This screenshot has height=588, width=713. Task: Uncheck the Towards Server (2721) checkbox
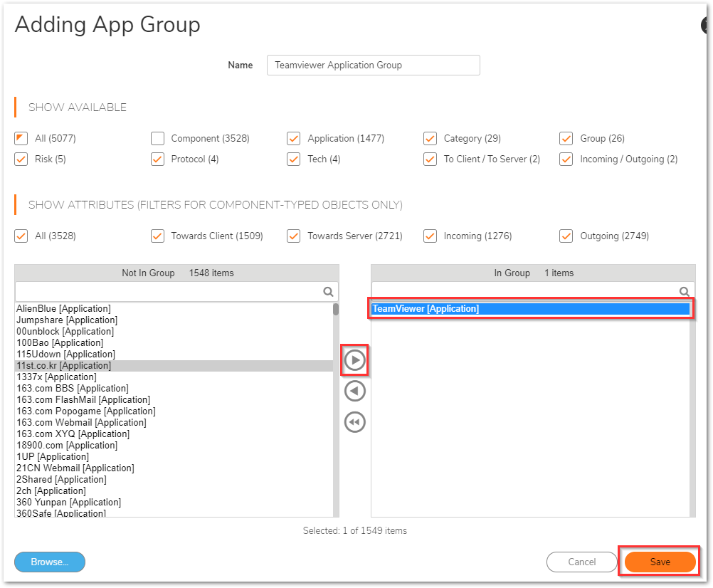click(x=294, y=236)
